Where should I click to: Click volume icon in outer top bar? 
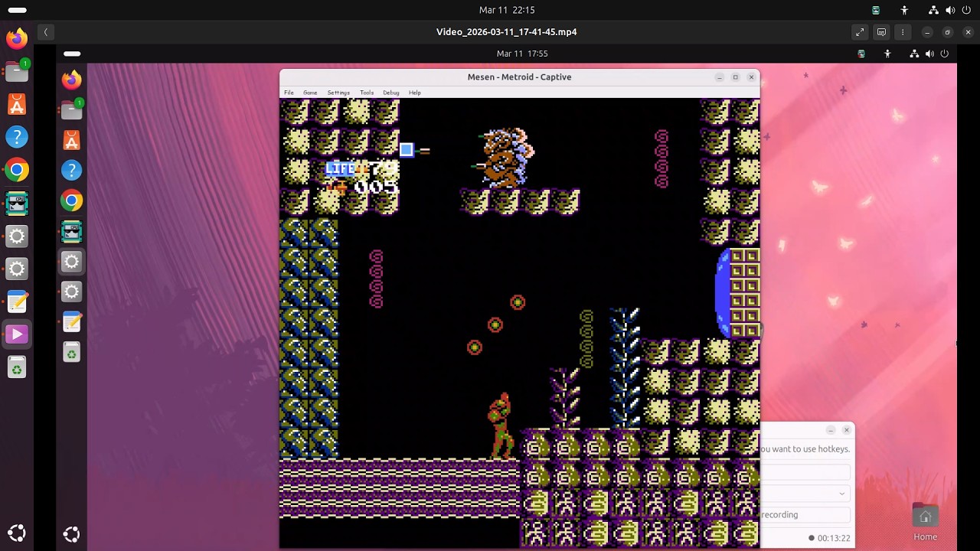[950, 10]
